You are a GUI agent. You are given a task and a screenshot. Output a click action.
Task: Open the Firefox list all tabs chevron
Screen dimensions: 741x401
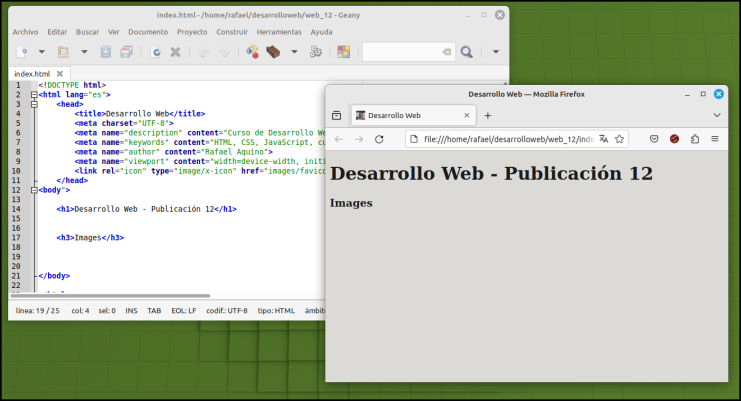tap(717, 115)
